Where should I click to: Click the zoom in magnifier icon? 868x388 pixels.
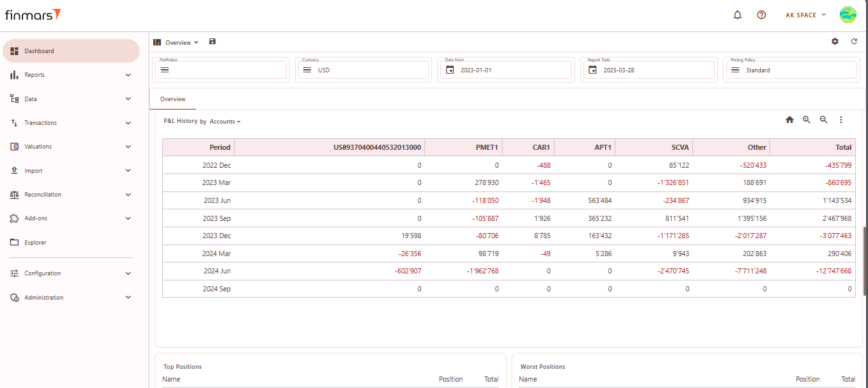tap(806, 120)
